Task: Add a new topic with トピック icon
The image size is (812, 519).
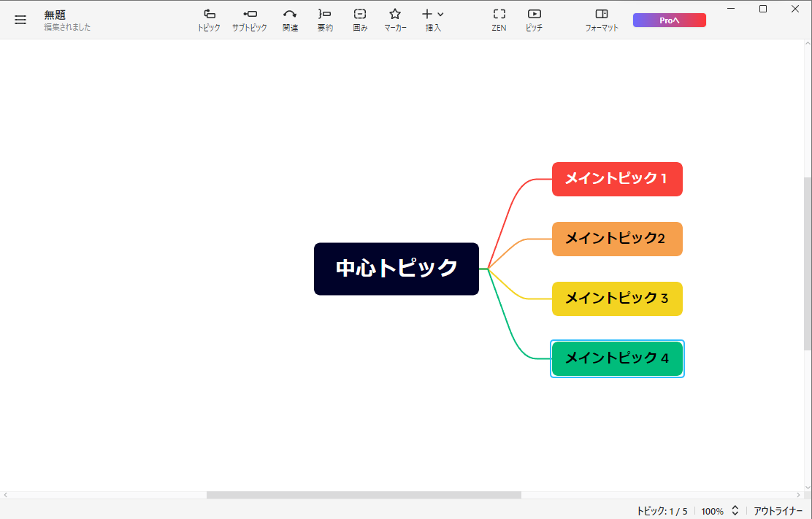Action: [209, 19]
